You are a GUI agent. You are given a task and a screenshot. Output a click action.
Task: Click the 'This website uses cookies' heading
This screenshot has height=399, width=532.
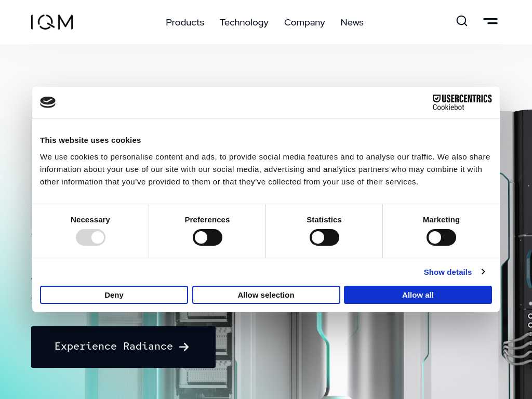(90, 140)
